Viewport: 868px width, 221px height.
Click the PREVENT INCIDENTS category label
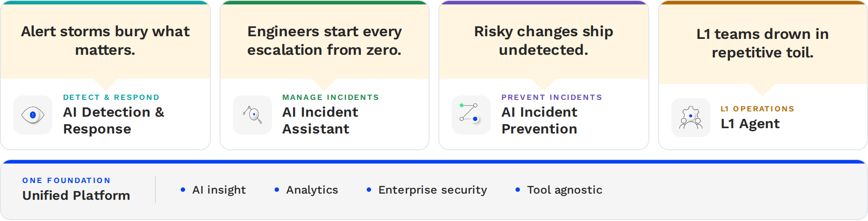552,97
